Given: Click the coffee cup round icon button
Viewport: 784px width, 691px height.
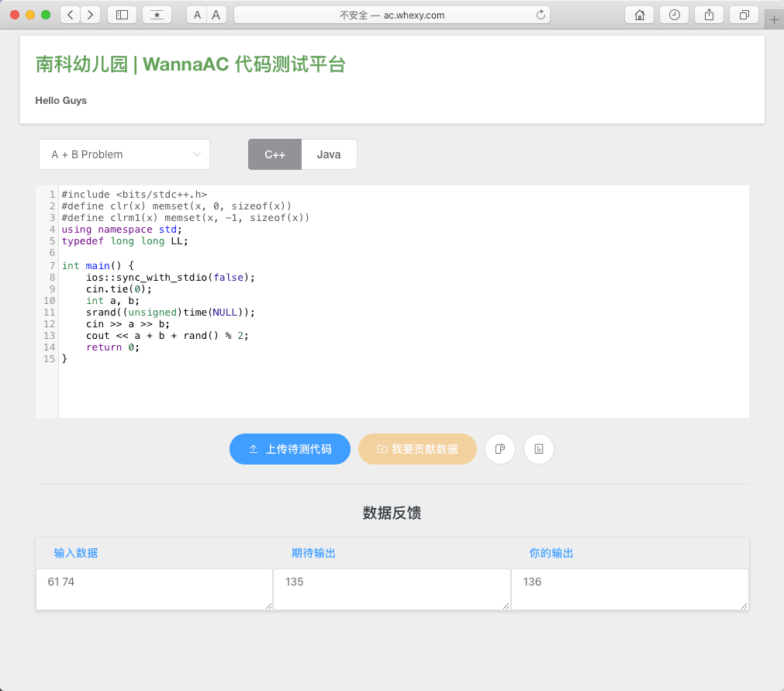Looking at the screenshot, I should [x=500, y=449].
